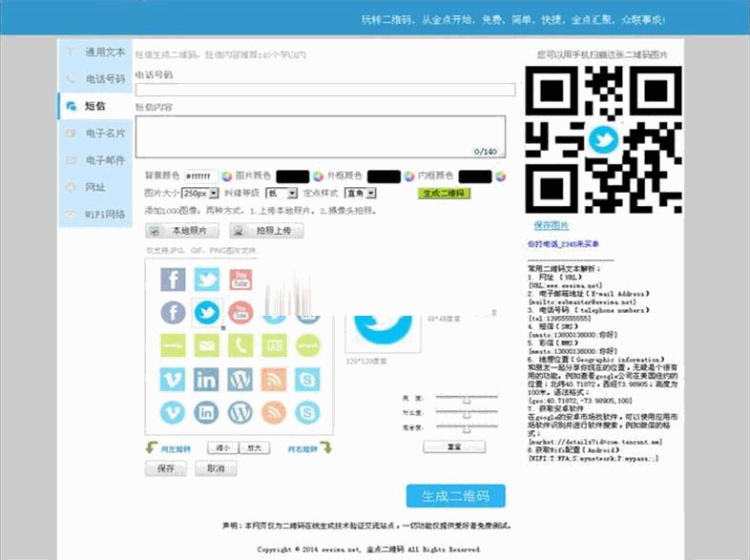
Task: Pick the square LinkedIn logo icon
Action: coord(207,380)
